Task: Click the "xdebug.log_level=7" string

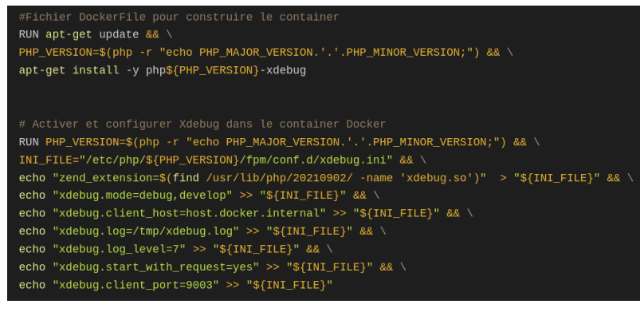Action: tap(119, 249)
